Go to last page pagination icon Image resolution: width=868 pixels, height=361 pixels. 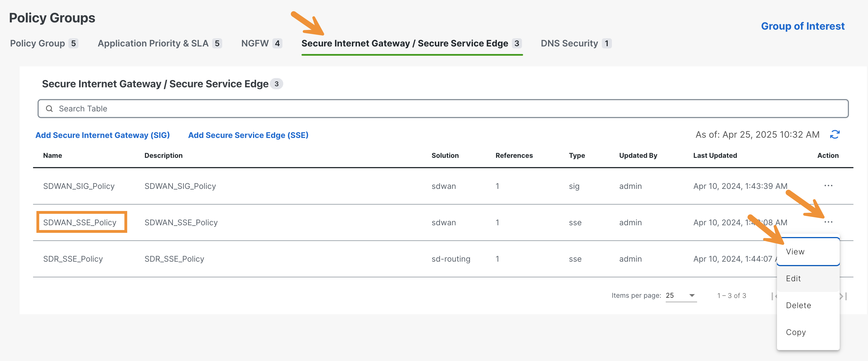843,296
